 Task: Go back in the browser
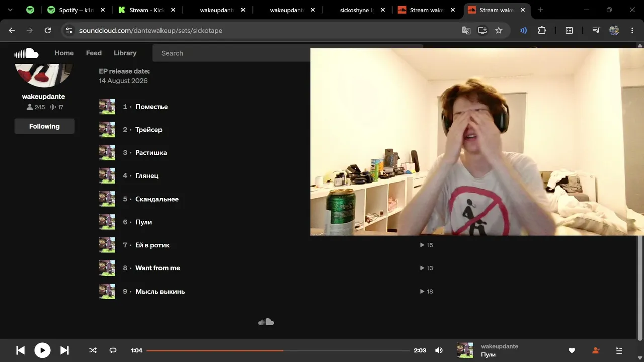click(x=12, y=30)
